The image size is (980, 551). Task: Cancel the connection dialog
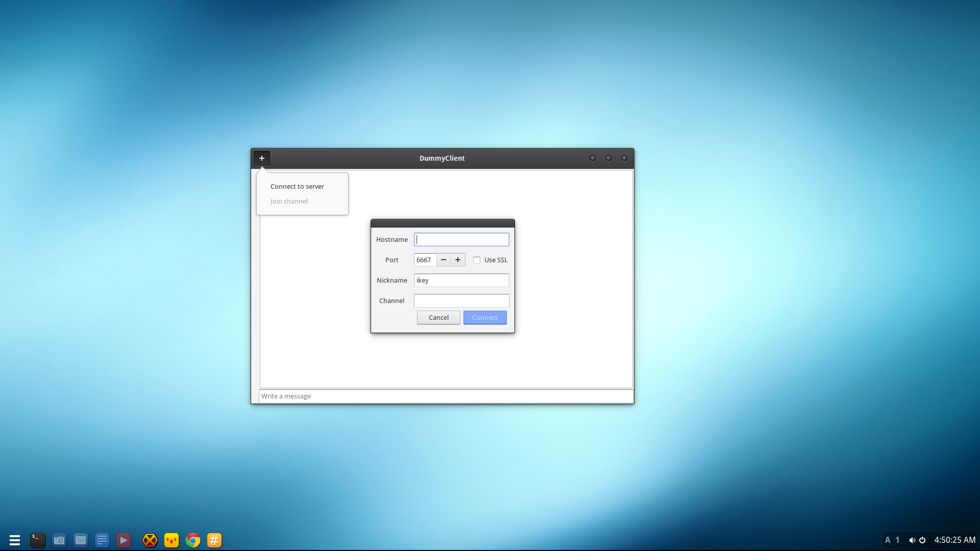click(x=438, y=317)
